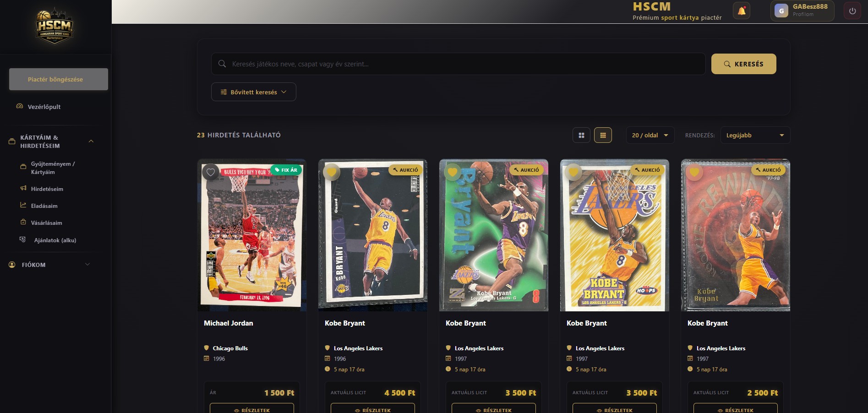The width and height of the screenshot is (868, 413).
Task: Click the Hirdetéseim megaphone icon
Action: point(23,188)
